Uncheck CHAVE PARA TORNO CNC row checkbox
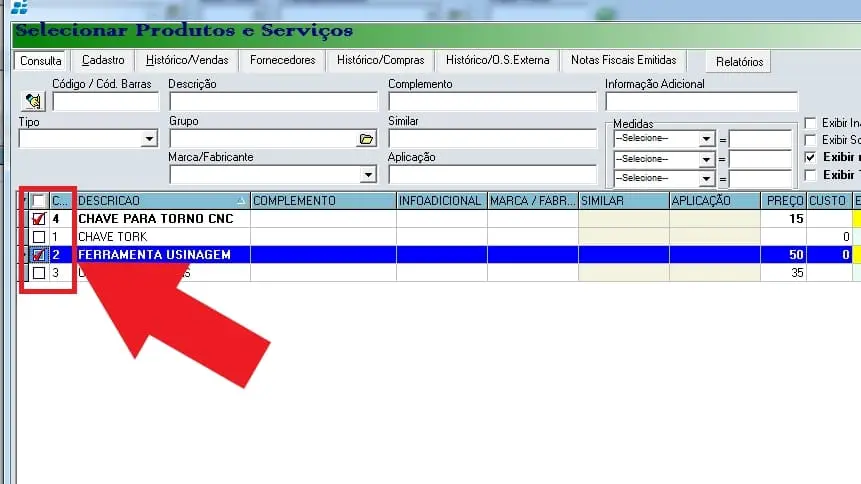The height and width of the screenshot is (484, 861). click(x=39, y=219)
